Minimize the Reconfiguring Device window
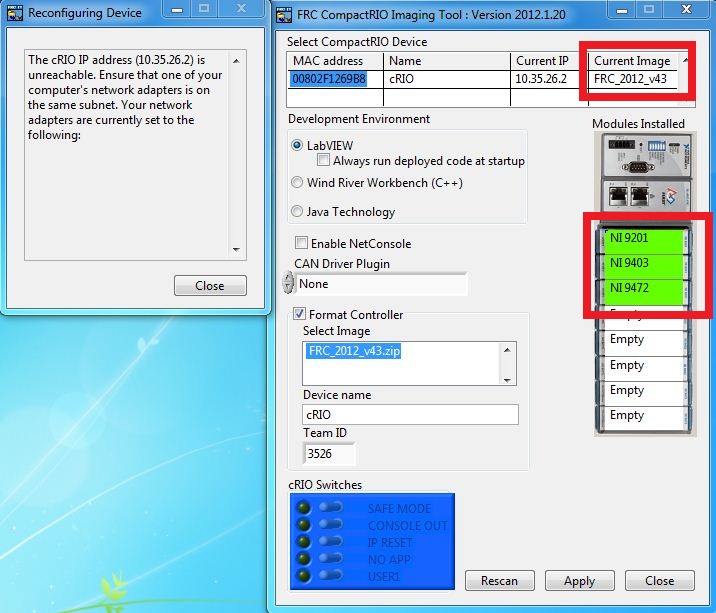 [177, 9]
